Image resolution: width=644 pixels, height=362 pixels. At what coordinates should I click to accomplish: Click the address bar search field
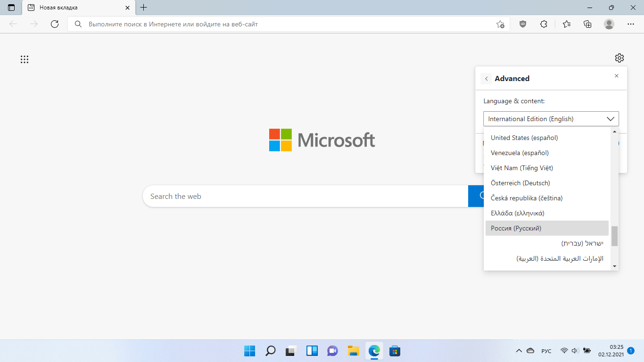[x=289, y=24]
